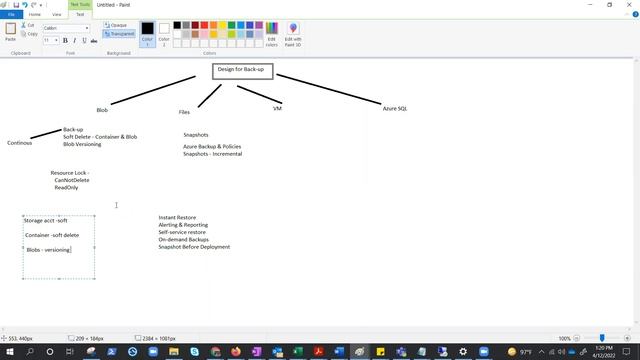Open Task View in the taskbar
The width and height of the screenshot is (640, 360).
pos(70,351)
